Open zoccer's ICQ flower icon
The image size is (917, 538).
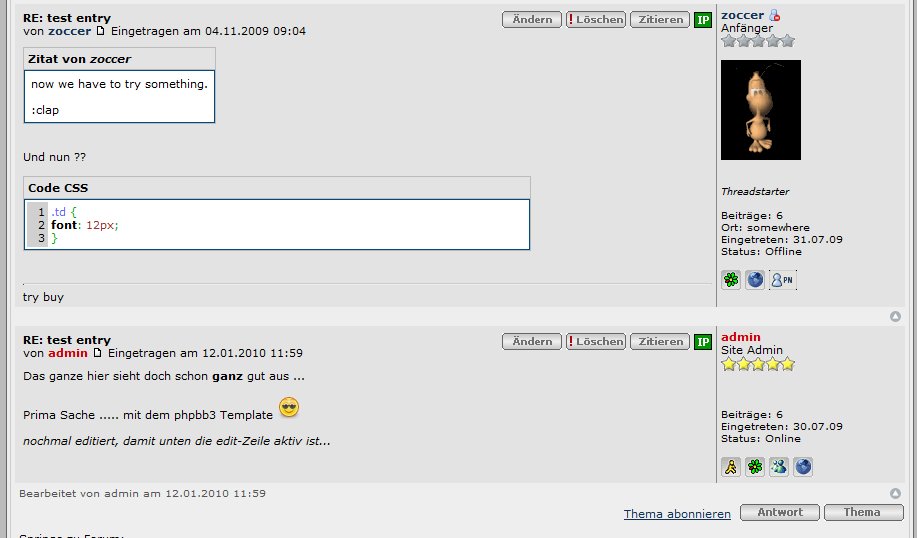(x=731, y=280)
